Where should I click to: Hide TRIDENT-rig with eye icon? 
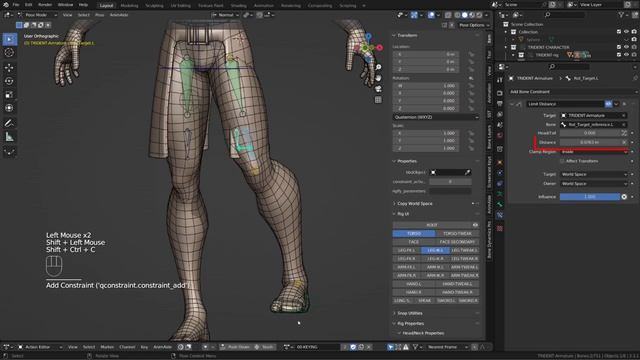click(626, 55)
